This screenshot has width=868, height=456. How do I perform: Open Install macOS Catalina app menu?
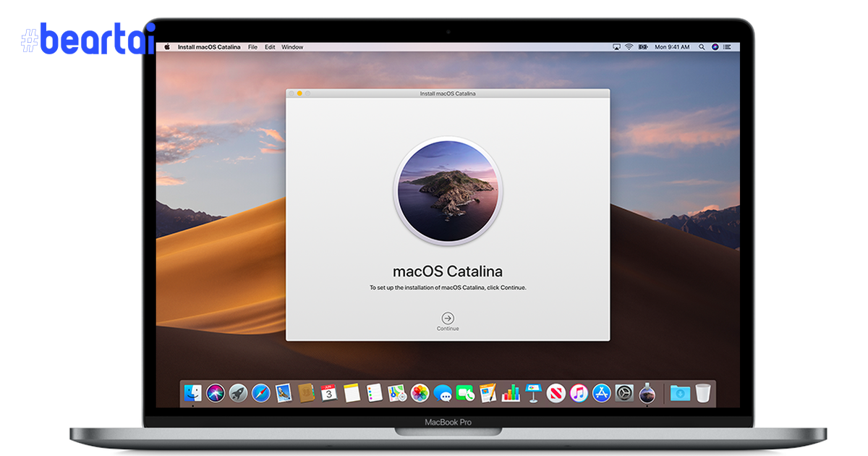209,46
